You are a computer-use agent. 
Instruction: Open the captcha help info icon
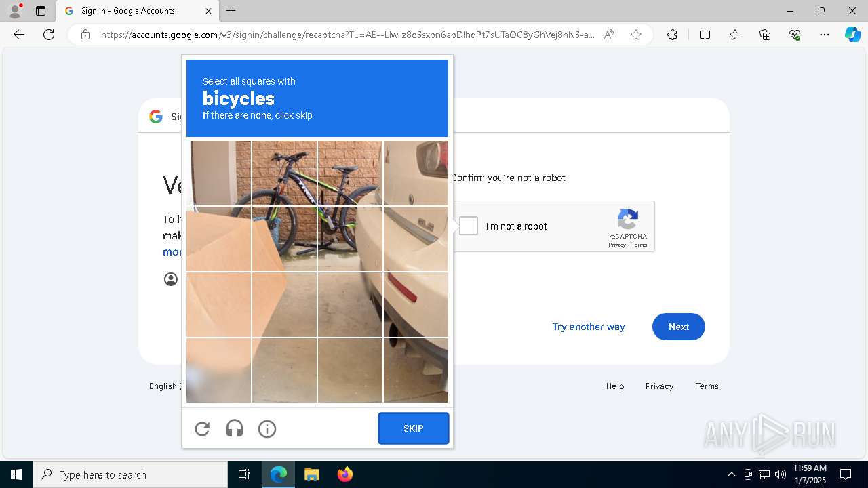pos(267,428)
